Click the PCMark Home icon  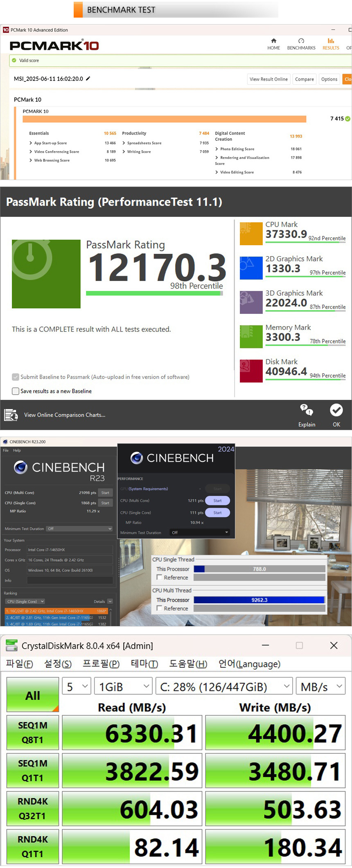273,41
